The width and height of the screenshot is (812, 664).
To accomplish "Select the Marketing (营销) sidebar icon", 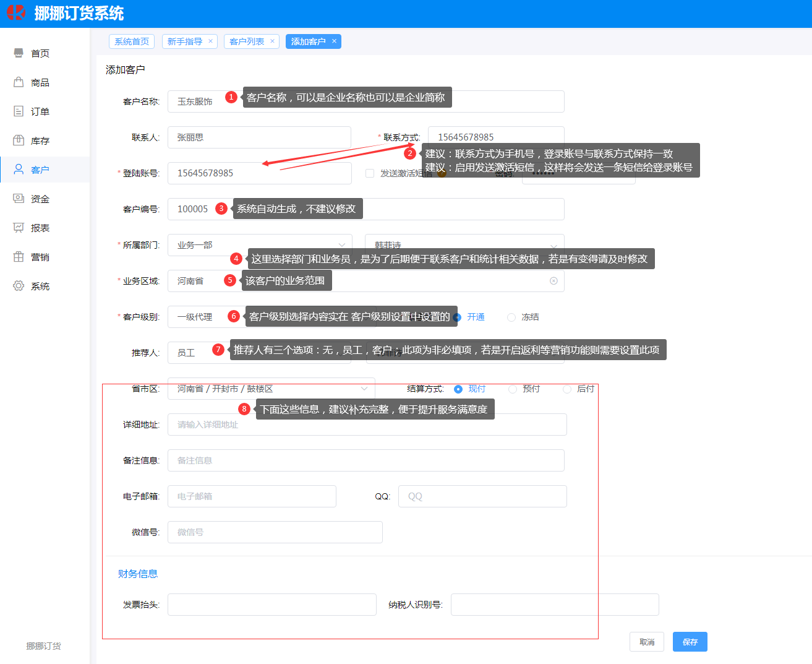I will tap(19, 257).
